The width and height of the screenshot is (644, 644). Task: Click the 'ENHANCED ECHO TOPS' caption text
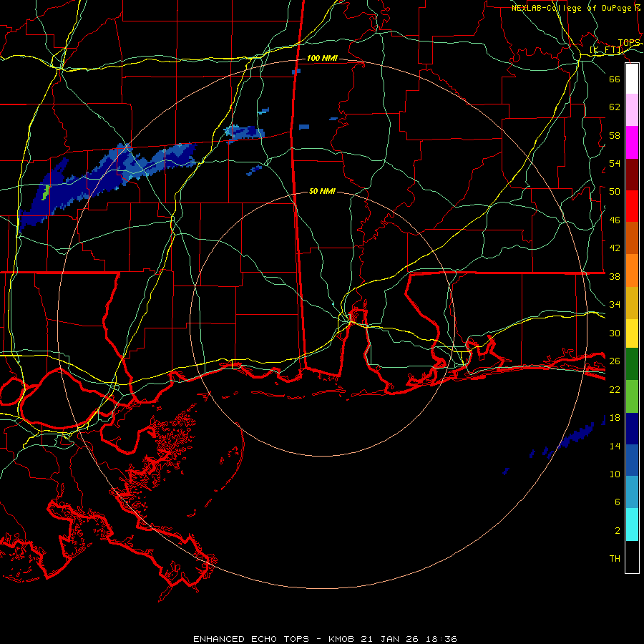coord(251,639)
